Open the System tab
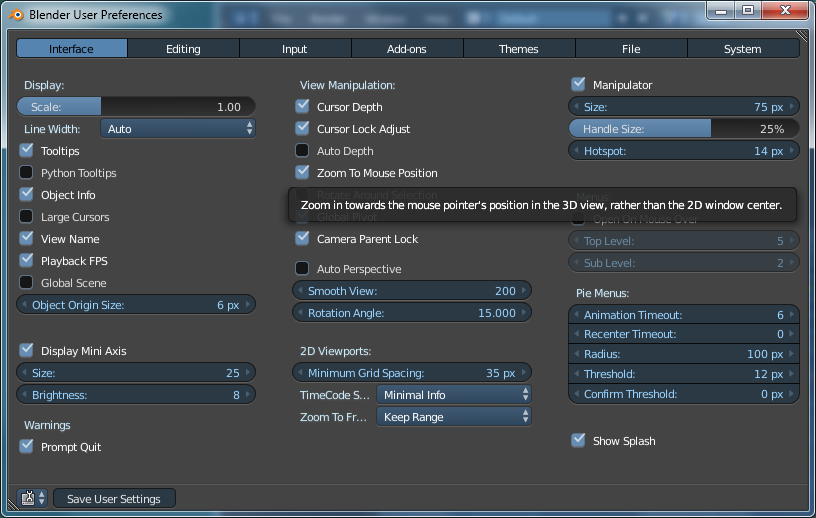Image resolution: width=816 pixels, height=518 pixels. pyautogui.click(x=743, y=49)
